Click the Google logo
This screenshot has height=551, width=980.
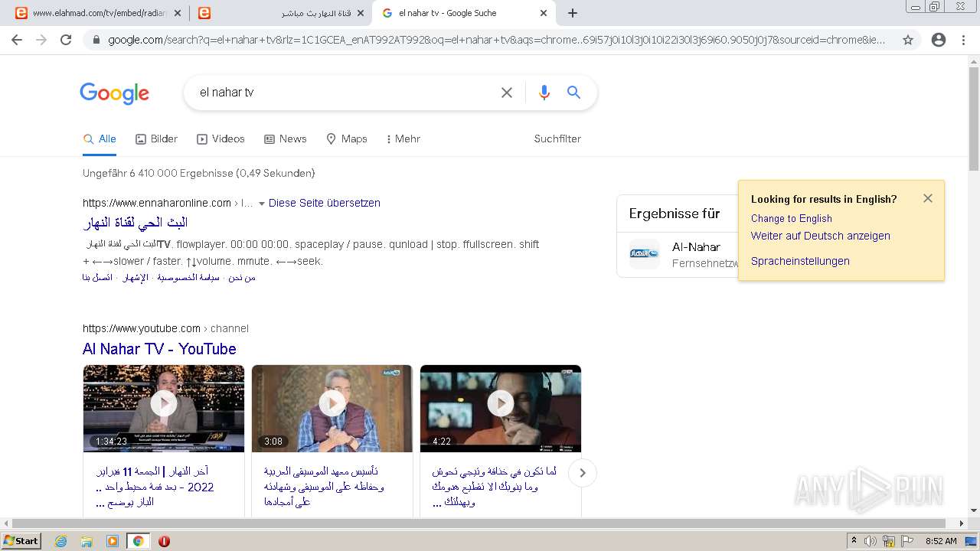tap(115, 93)
